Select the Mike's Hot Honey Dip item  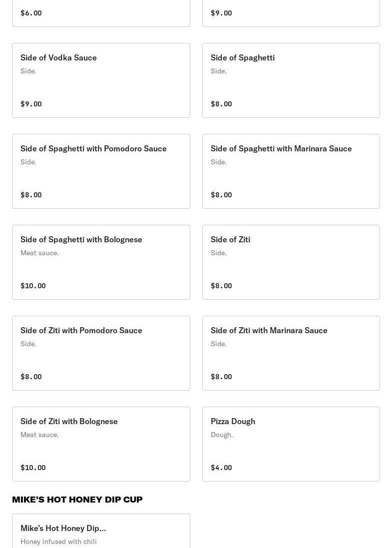tap(101, 531)
